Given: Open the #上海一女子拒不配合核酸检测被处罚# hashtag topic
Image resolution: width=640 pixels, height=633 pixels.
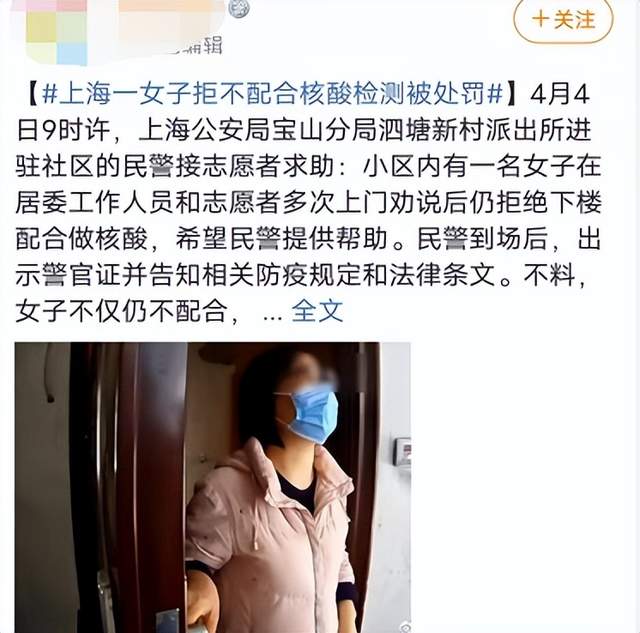Looking at the screenshot, I should click(x=272, y=94).
